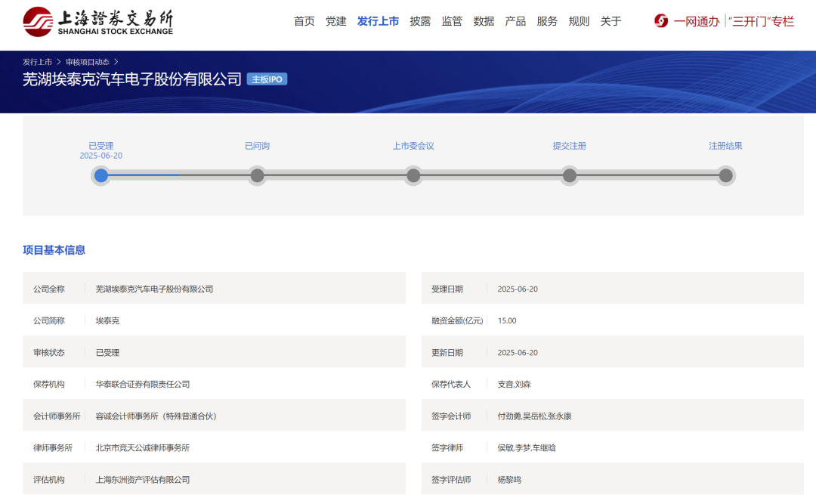The image size is (816, 504).
Task: Click the 已问询 progress step dot
Action: [x=257, y=175]
